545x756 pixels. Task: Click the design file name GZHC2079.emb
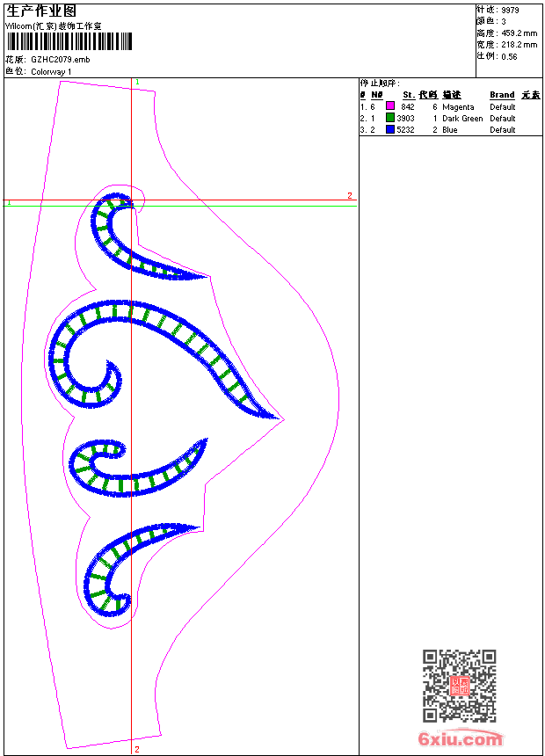[60, 60]
